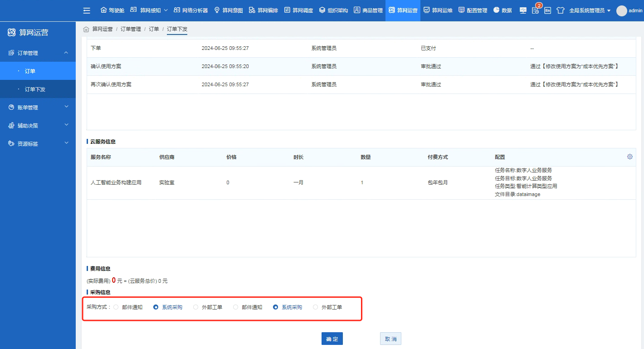The image size is (644, 349).
Task: Open column settings gear in 云服务信息 table
Action: (629, 157)
